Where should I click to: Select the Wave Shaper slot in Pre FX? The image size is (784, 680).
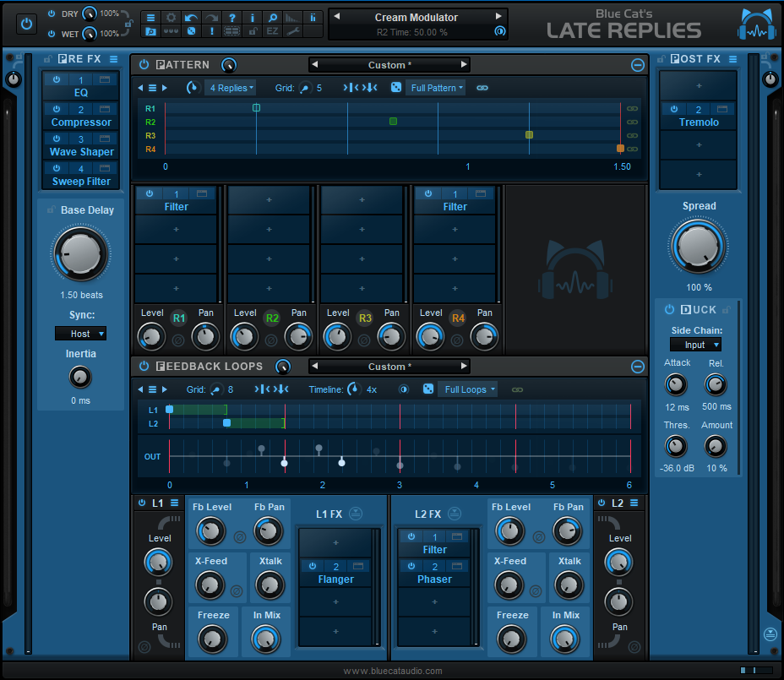tap(81, 151)
